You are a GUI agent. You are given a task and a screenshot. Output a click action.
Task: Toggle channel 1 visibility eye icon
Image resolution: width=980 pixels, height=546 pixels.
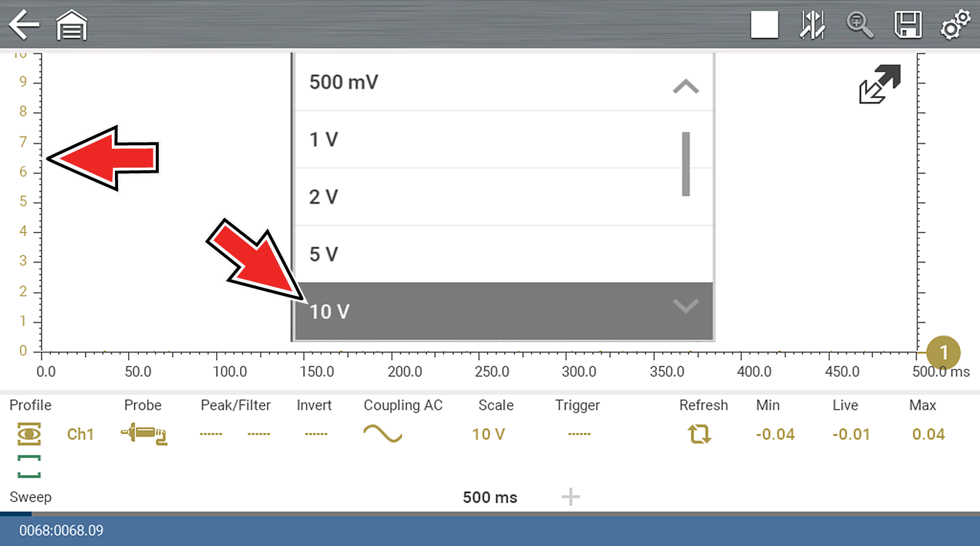[29, 434]
